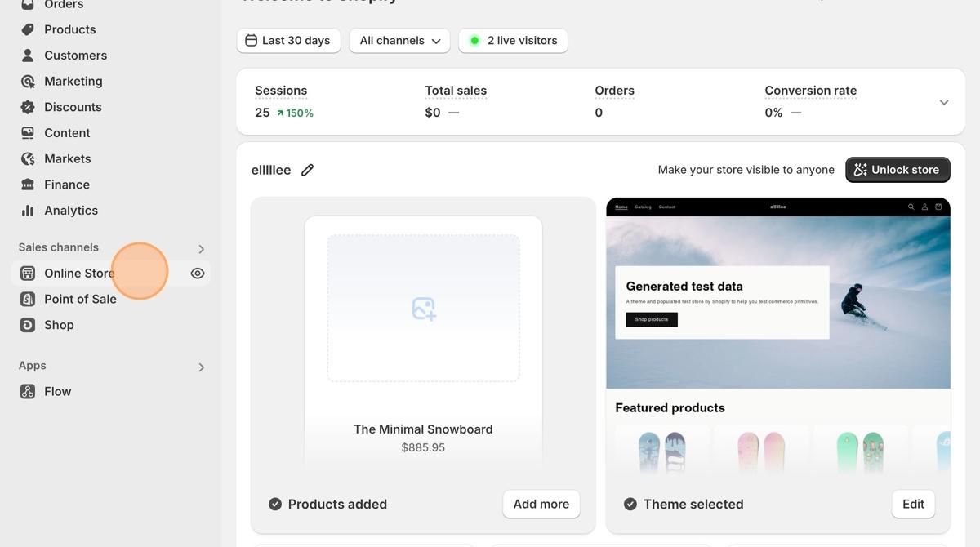The width and height of the screenshot is (980, 547).
Task: Click the Markets globe icon
Action: [28, 159]
